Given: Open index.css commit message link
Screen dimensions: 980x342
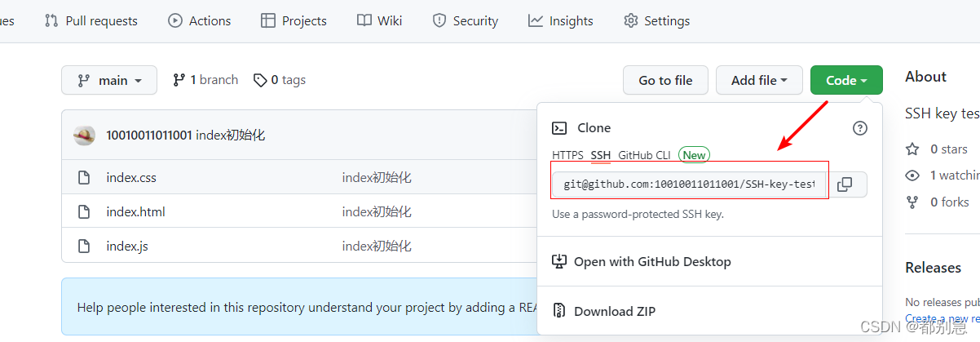Looking at the screenshot, I should click(x=377, y=177).
